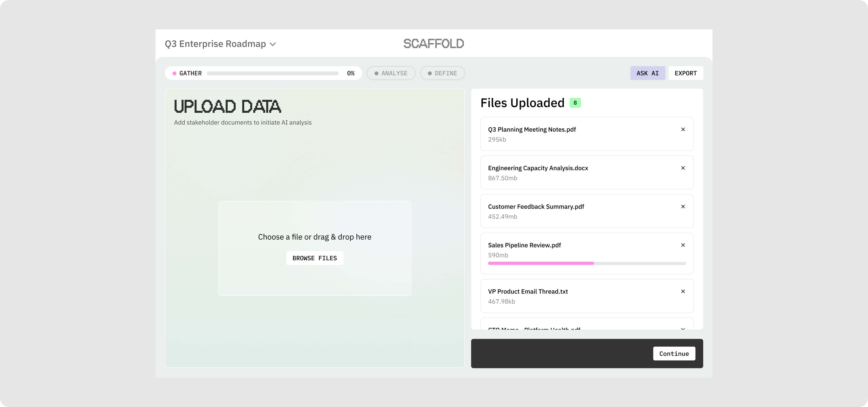
Task: Click the files count badge showing 8
Action: [x=575, y=103]
